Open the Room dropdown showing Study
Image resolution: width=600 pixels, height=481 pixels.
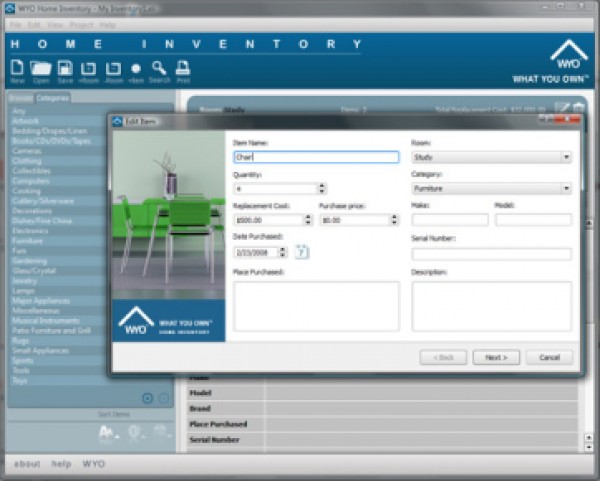tap(491, 157)
